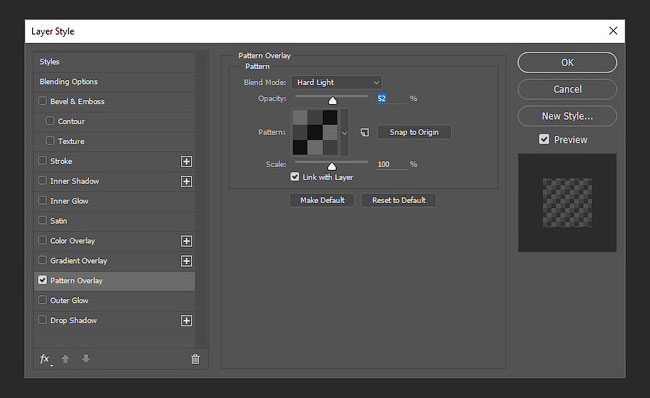Add another Inner Shadow with plus icon
This screenshot has height=398, width=650.
coord(187,182)
